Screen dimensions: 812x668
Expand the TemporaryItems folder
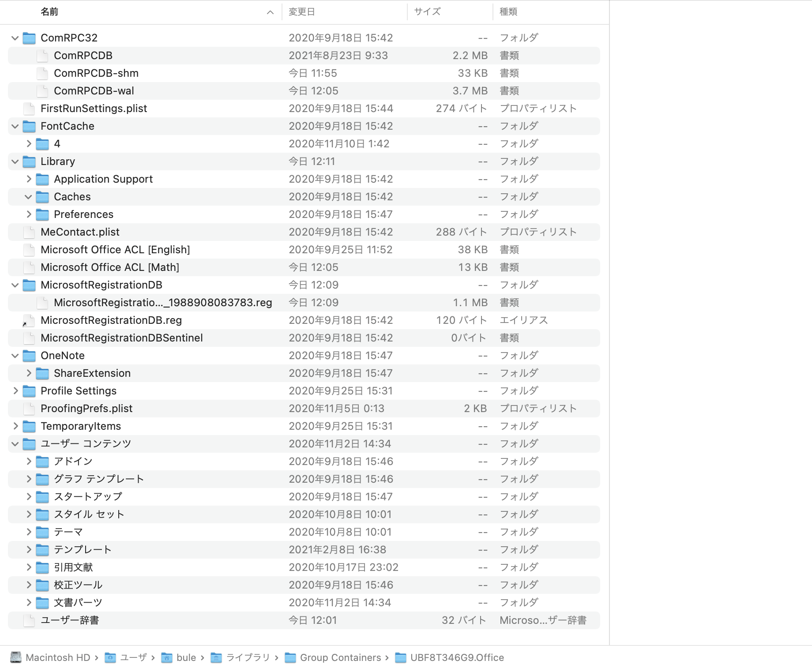pos(15,426)
